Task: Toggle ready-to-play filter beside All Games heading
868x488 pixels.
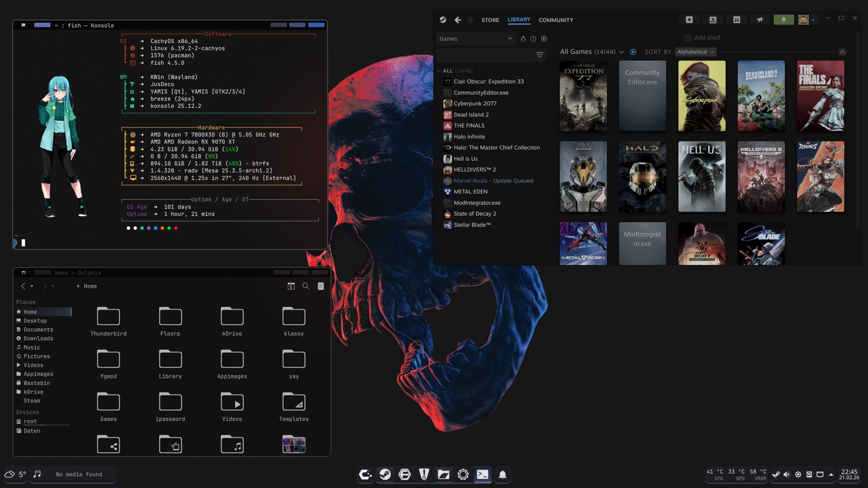Action: click(633, 52)
